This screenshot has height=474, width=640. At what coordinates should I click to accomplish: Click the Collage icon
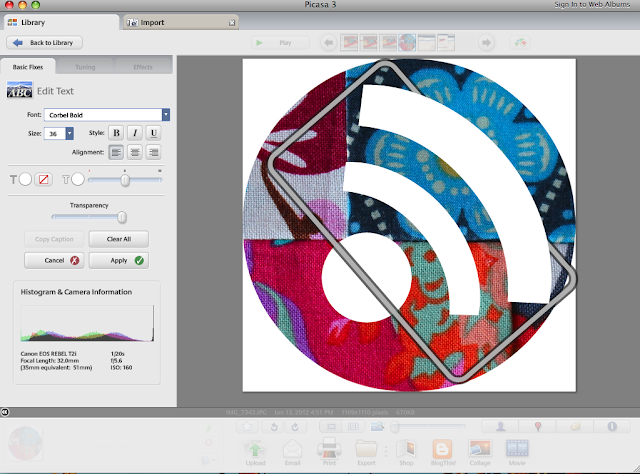pyautogui.click(x=480, y=452)
